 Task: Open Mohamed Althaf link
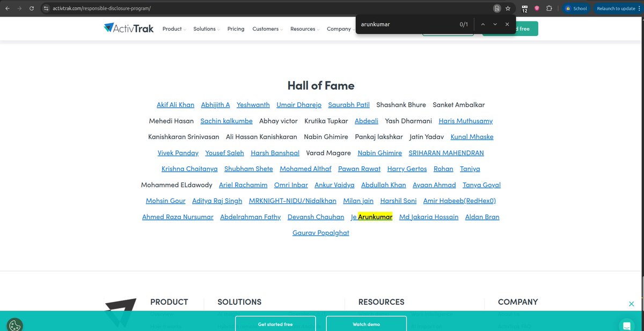(x=306, y=169)
